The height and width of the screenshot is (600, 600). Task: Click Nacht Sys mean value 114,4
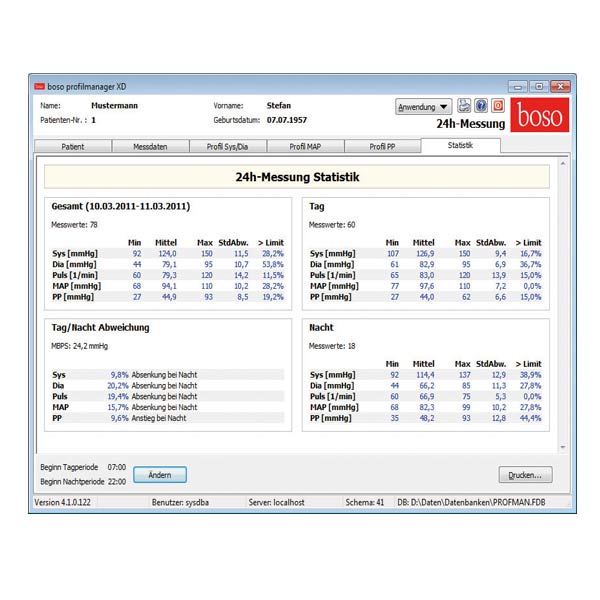tap(425, 375)
